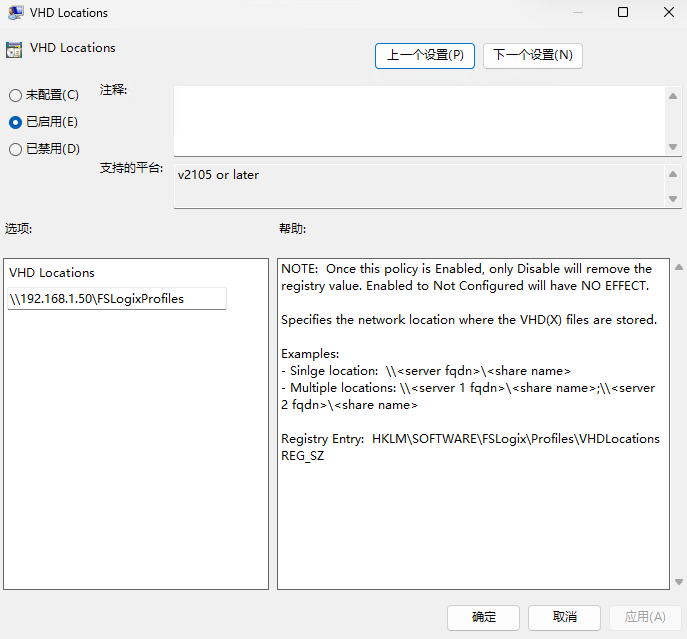The image size is (687, 639).
Task: Click help panel scroll down arrow
Action: click(x=678, y=582)
